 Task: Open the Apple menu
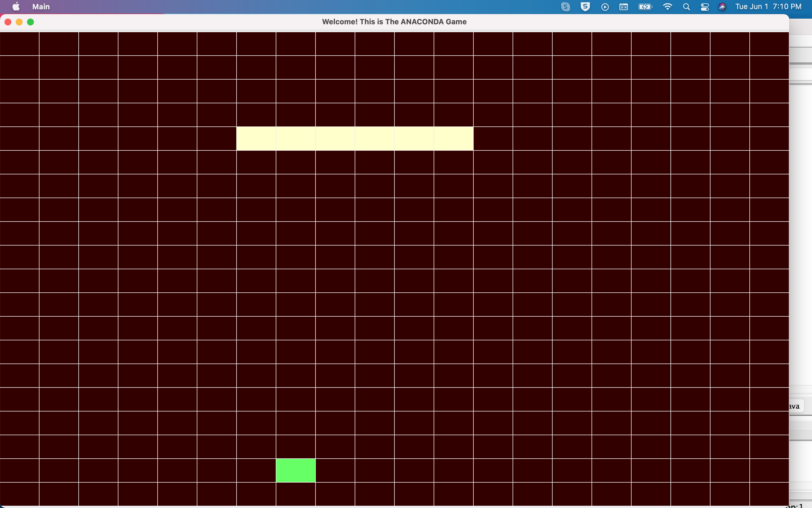pyautogui.click(x=16, y=7)
